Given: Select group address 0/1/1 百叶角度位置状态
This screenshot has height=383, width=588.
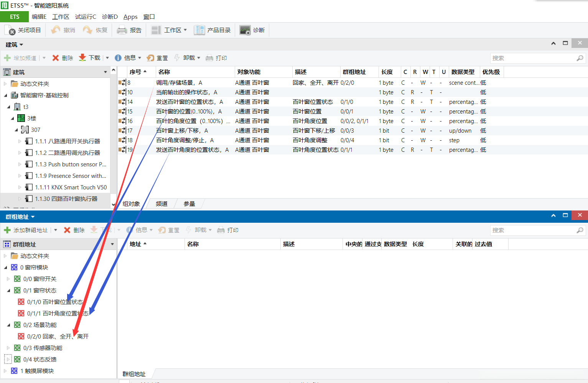Looking at the screenshot, I should [x=58, y=313].
